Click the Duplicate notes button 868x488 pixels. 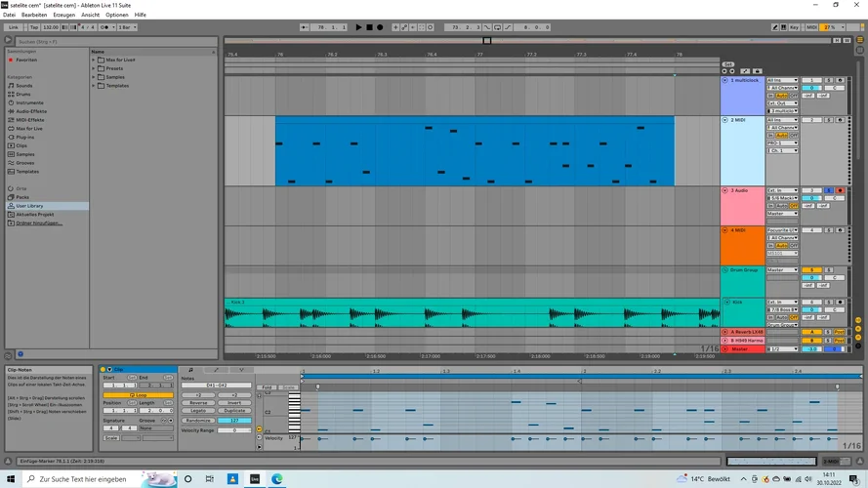click(234, 411)
